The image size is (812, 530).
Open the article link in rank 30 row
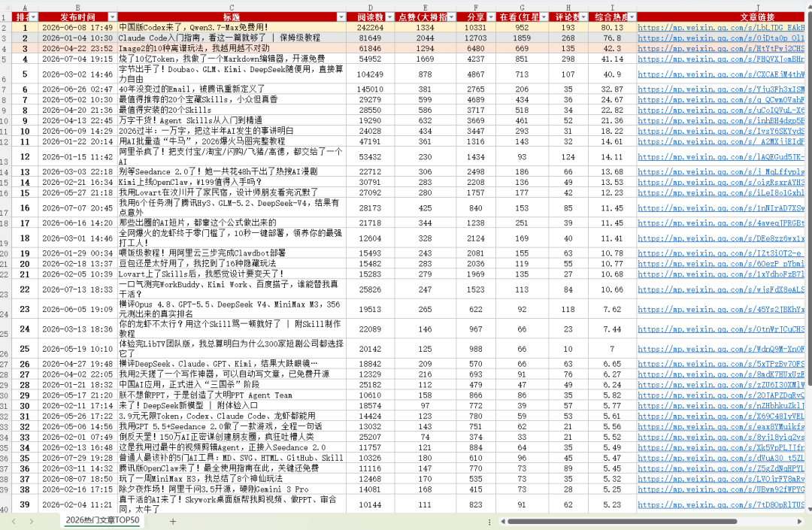[x=721, y=405]
